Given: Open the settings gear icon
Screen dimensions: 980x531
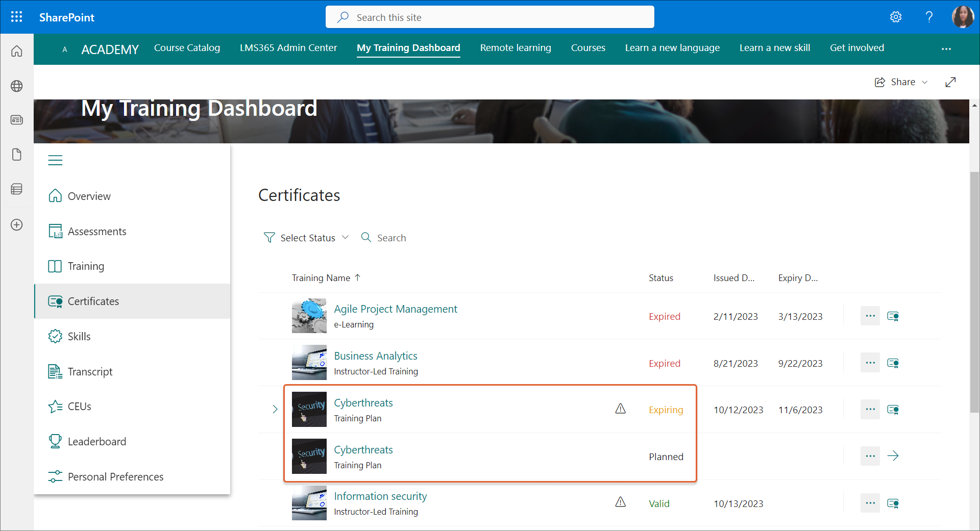Looking at the screenshot, I should click(x=895, y=17).
